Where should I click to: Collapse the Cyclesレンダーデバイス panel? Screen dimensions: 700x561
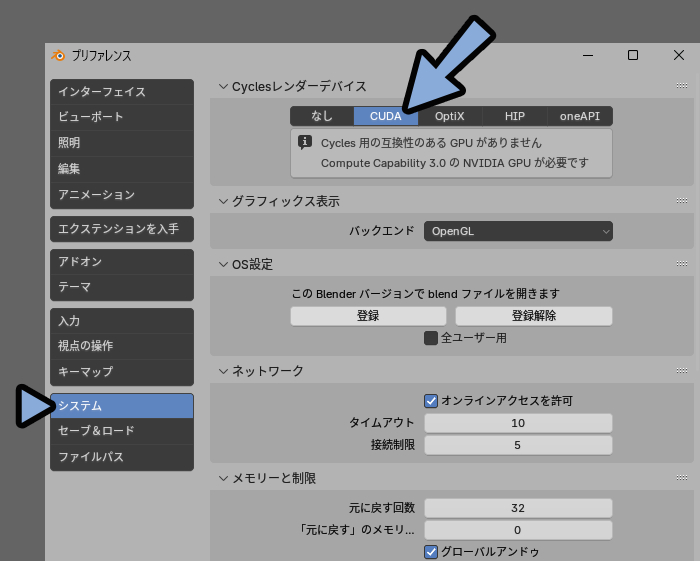[223, 86]
